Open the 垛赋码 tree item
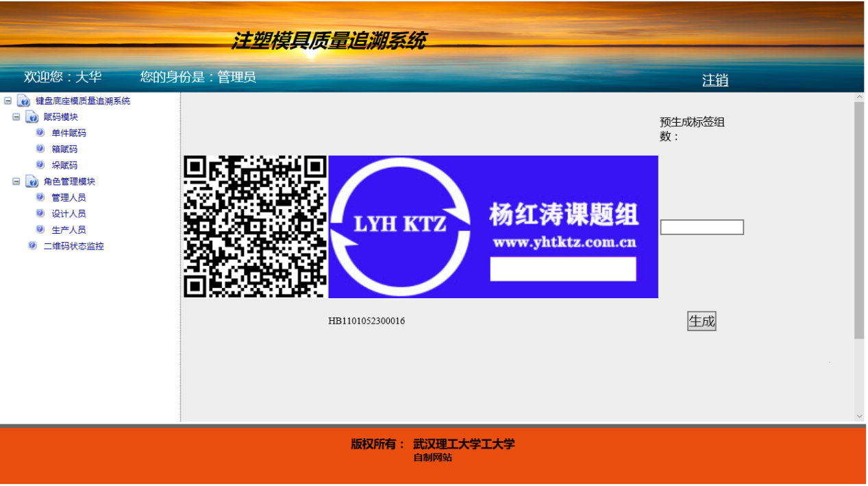 [x=64, y=165]
